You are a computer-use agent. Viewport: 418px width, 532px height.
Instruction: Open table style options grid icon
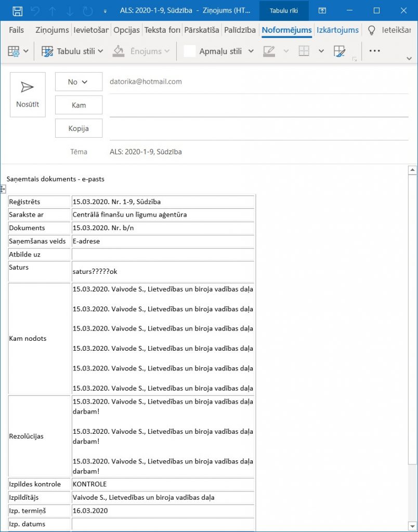(14, 51)
